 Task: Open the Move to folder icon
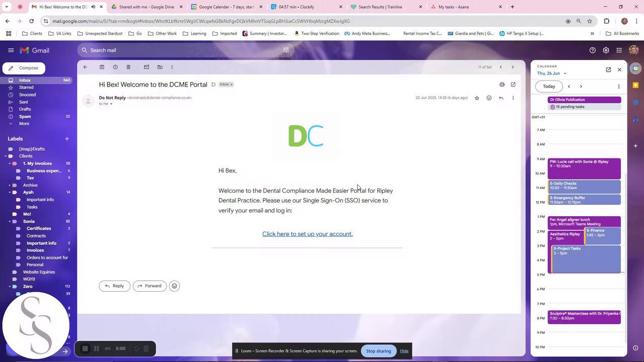pos(160,67)
